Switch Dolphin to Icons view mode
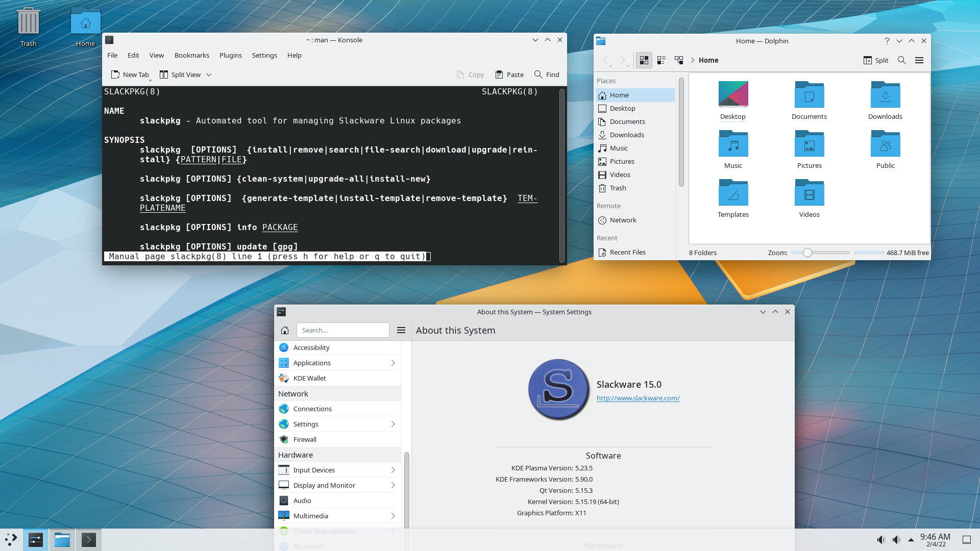 click(x=644, y=60)
